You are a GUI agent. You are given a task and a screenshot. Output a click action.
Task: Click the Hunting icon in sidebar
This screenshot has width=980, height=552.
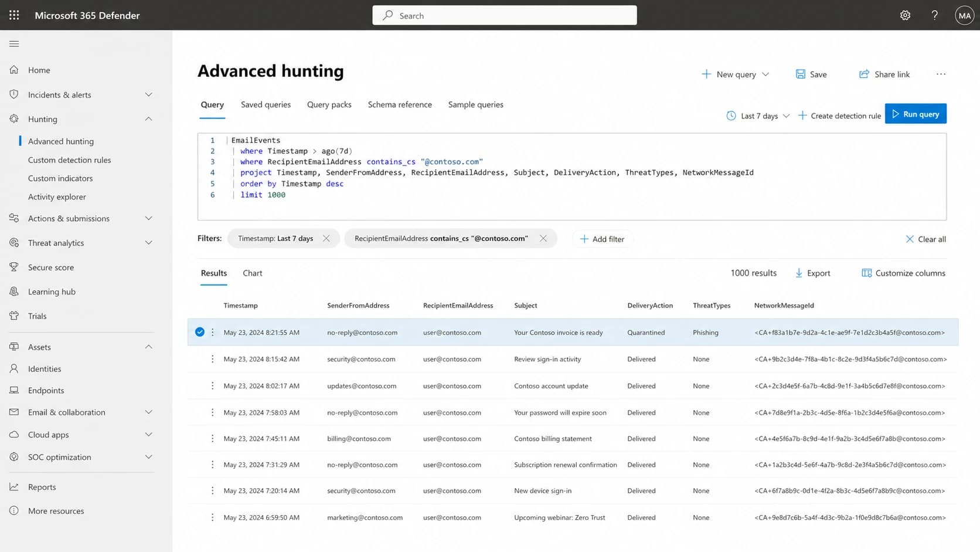(x=14, y=119)
